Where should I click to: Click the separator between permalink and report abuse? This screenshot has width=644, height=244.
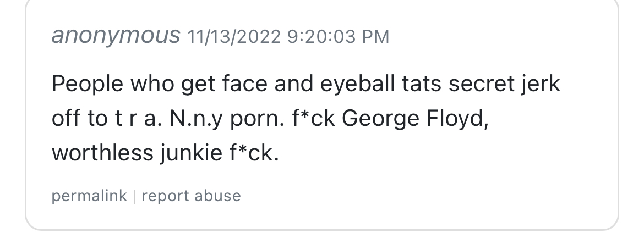pyautogui.click(x=134, y=196)
